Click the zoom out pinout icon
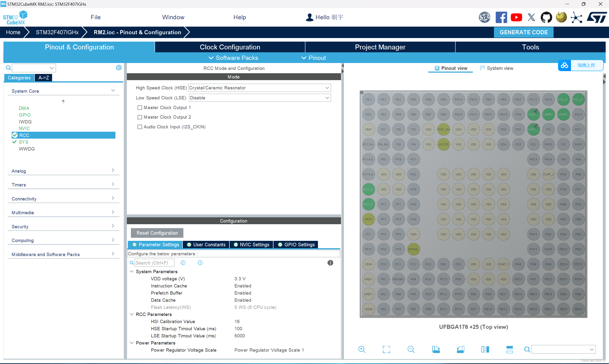The image size is (609, 364). (411, 349)
